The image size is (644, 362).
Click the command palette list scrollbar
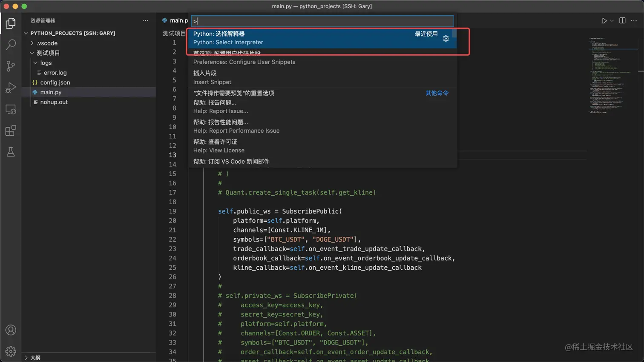454,33
